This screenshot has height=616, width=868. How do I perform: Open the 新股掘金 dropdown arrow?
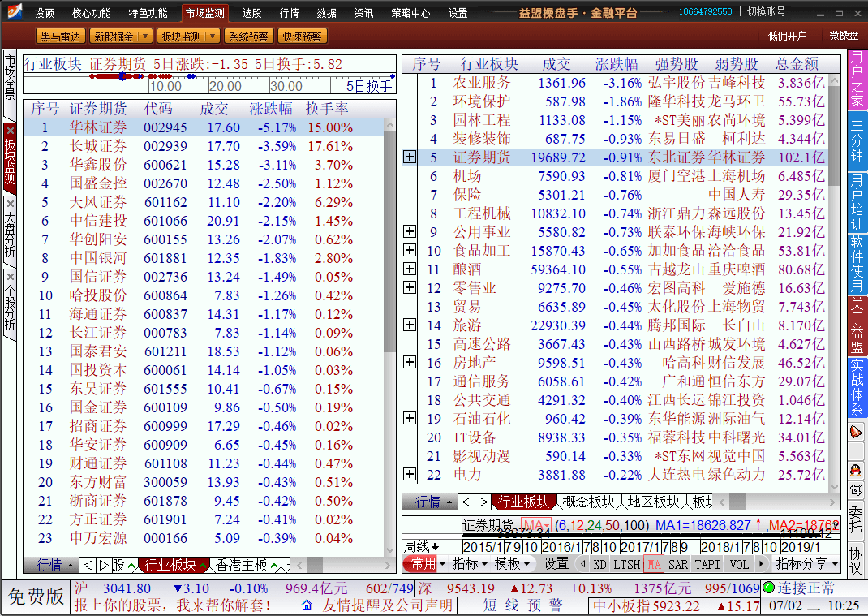[x=145, y=36]
